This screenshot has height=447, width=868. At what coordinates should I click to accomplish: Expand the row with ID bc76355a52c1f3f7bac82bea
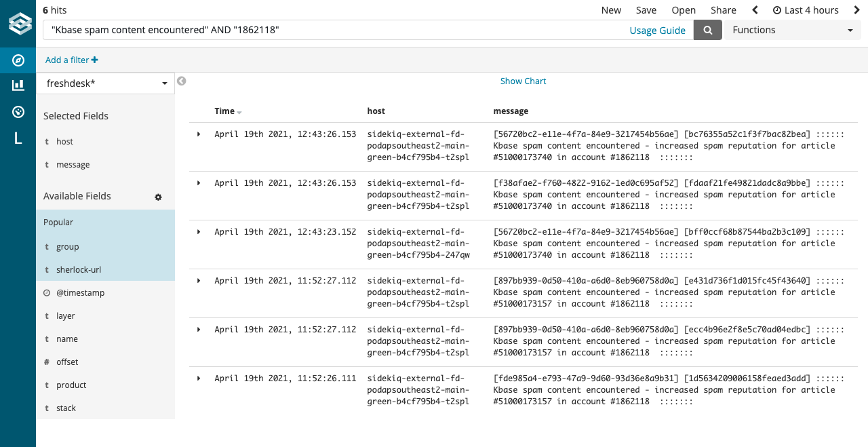[199, 134]
